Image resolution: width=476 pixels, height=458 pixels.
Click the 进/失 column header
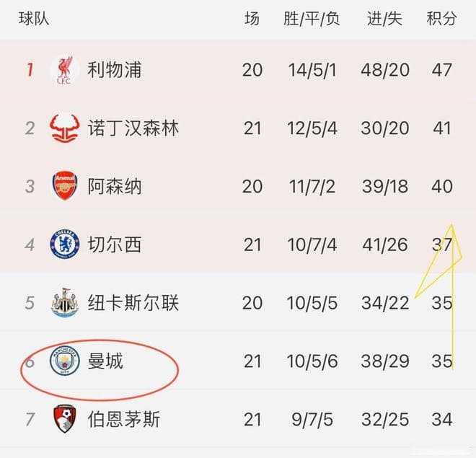coord(384,19)
